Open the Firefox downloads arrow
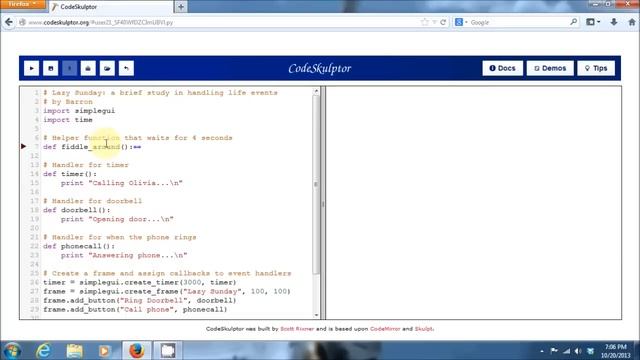This screenshot has width=640, height=360. (613, 22)
